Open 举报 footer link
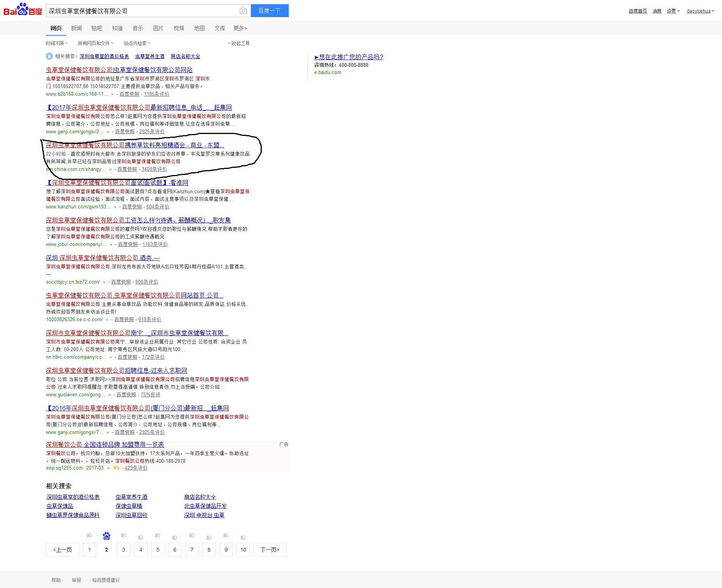The height and width of the screenshot is (588, 722). [x=77, y=580]
